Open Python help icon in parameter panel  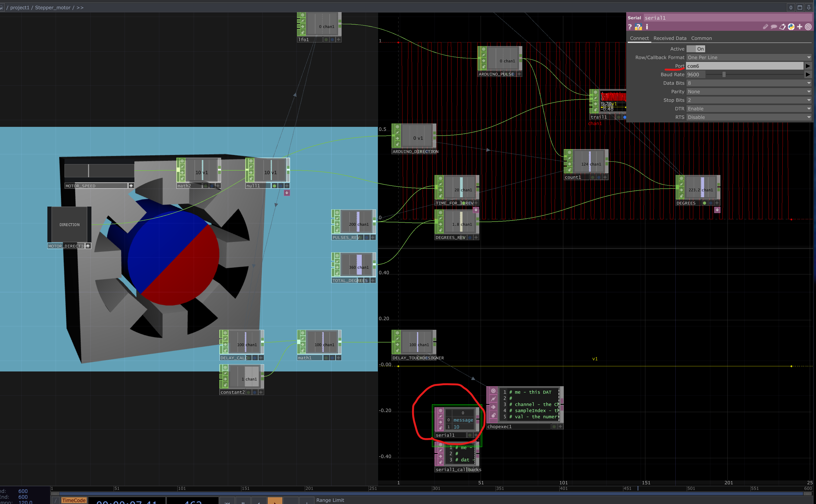pyautogui.click(x=638, y=27)
